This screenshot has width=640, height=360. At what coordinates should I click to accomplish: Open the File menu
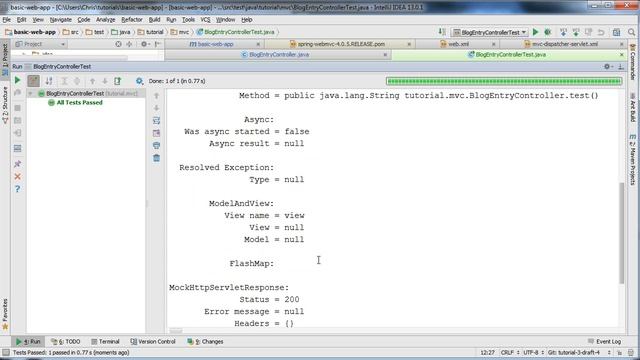coord(7,20)
